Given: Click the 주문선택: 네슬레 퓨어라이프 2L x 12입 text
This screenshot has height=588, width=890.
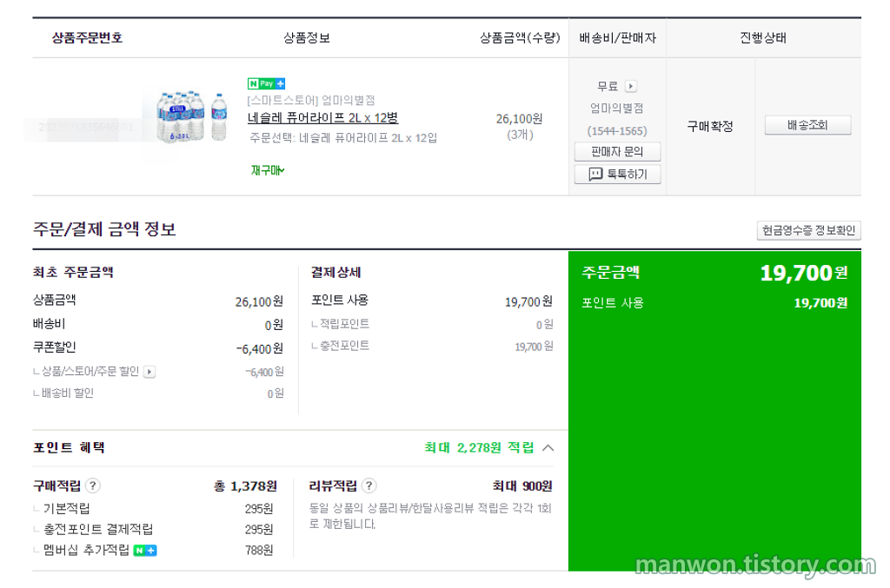Looking at the screenshot, I should click(x=343, y=138).
